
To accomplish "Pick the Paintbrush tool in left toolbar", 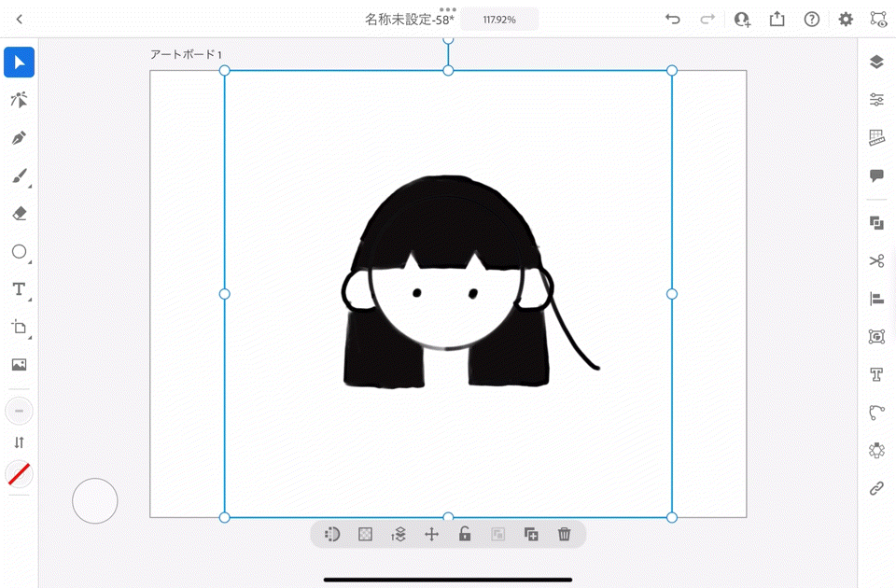I will (19, 176).
